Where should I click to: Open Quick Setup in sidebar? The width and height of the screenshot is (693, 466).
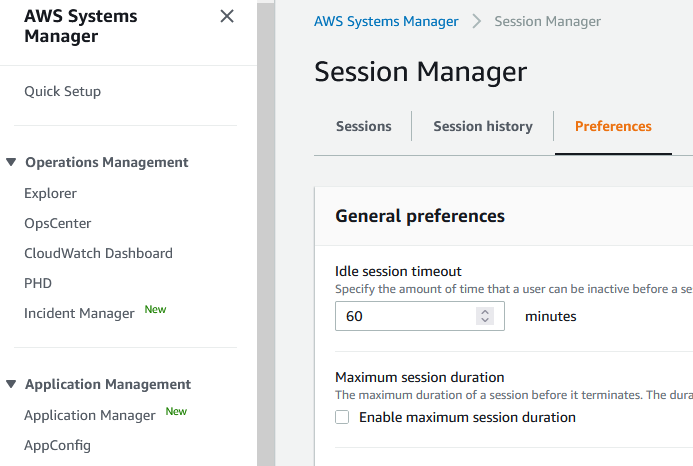(62, 91)
